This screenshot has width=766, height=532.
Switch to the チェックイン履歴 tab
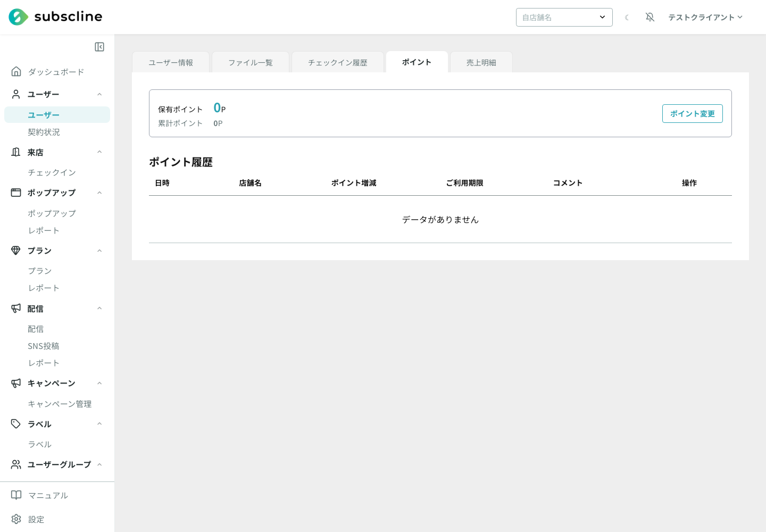338,62
